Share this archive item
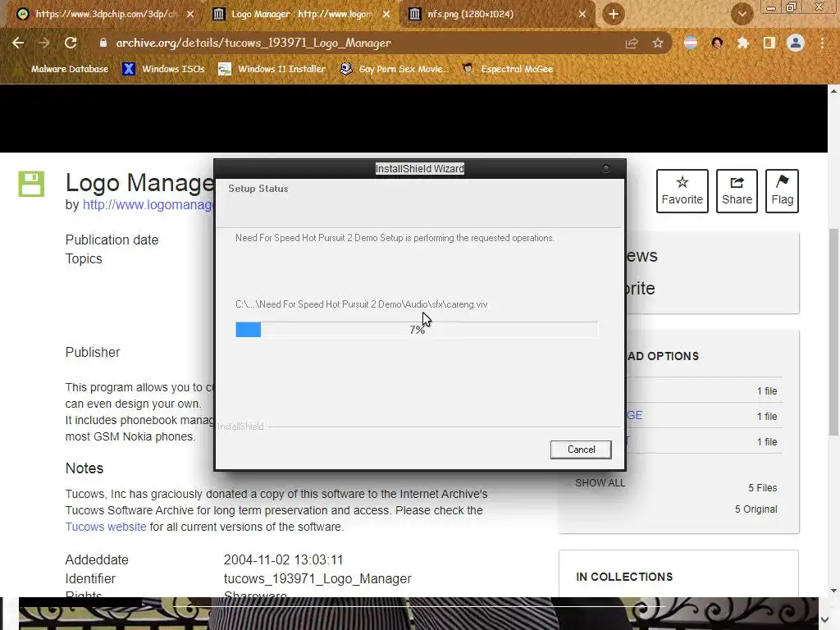Viewport: 840px width, 630px height. coord(737,191)
